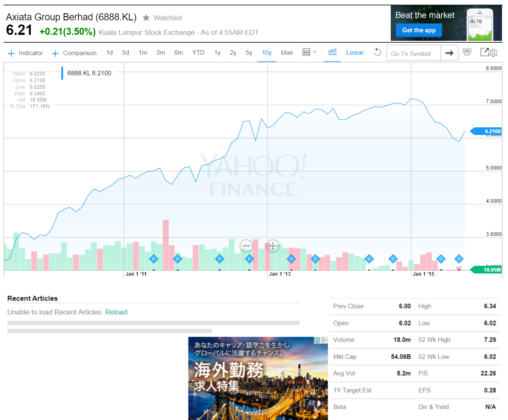Click the 52 Wk High value 7.29
The height and width of the screenshot is (420, 508).
490,340
